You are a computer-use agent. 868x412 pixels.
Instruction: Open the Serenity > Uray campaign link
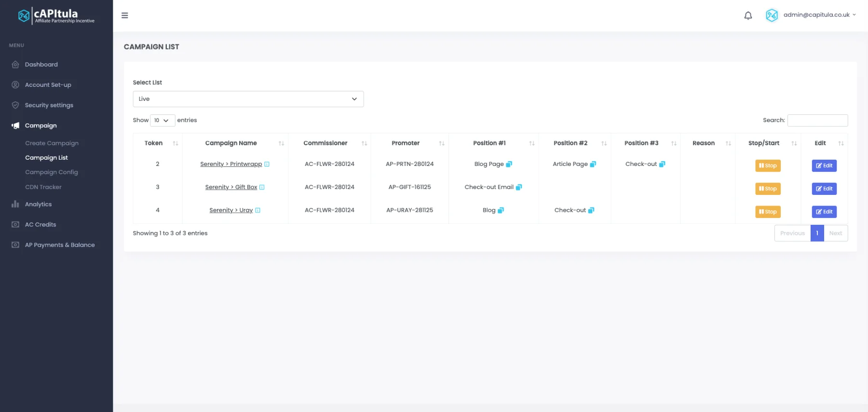231,210
